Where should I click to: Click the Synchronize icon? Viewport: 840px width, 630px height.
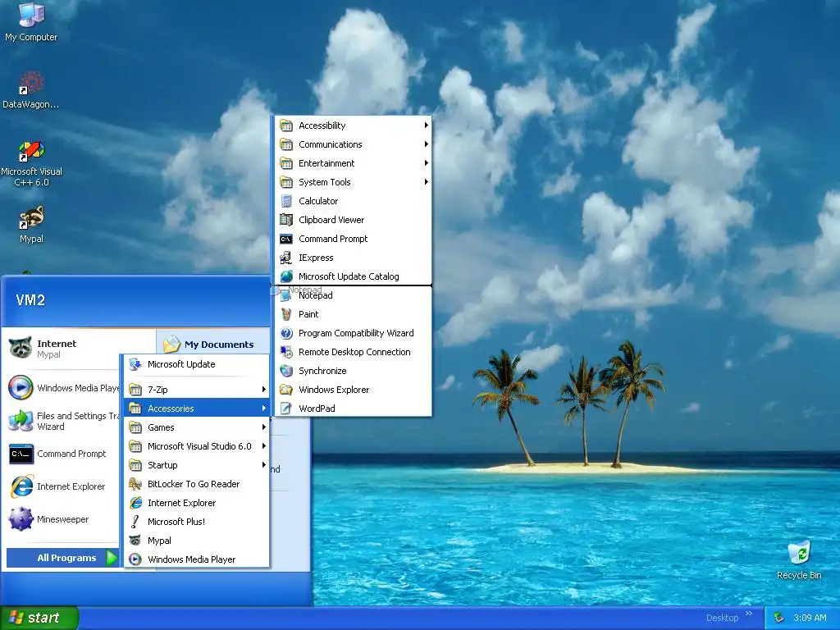point(286,371)
